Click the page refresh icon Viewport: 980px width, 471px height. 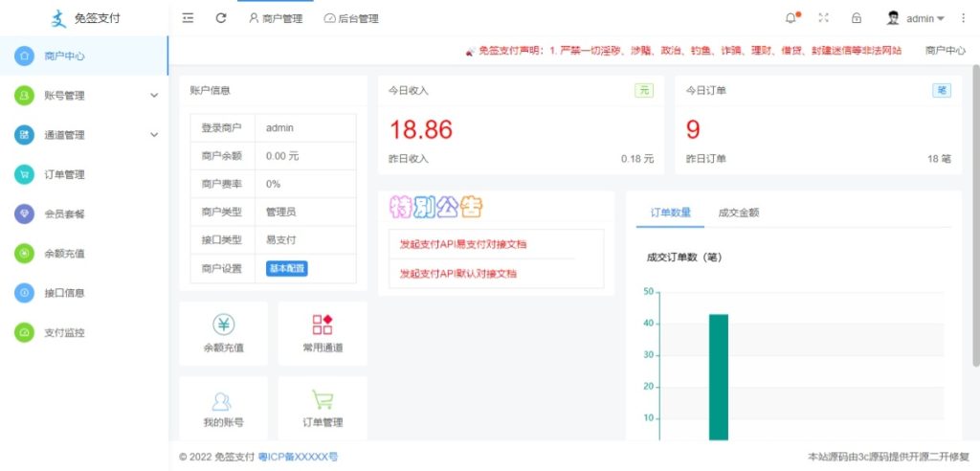[x=221, y=18]
